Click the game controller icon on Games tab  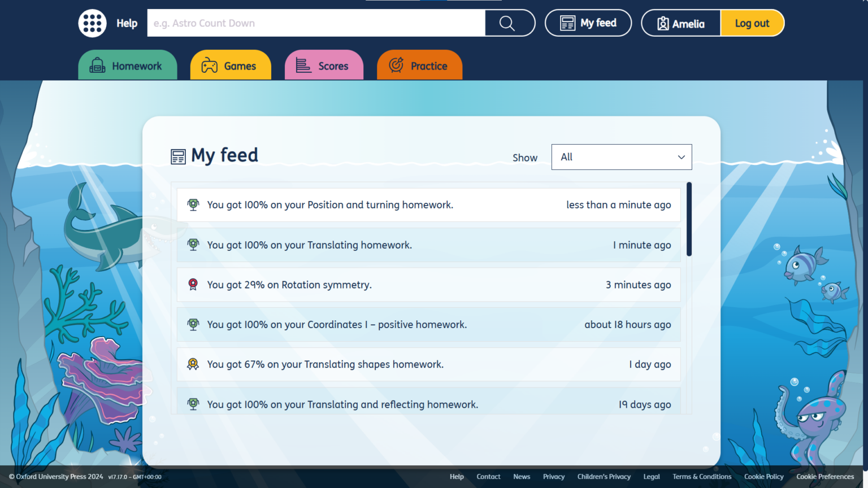pos(210,66)
